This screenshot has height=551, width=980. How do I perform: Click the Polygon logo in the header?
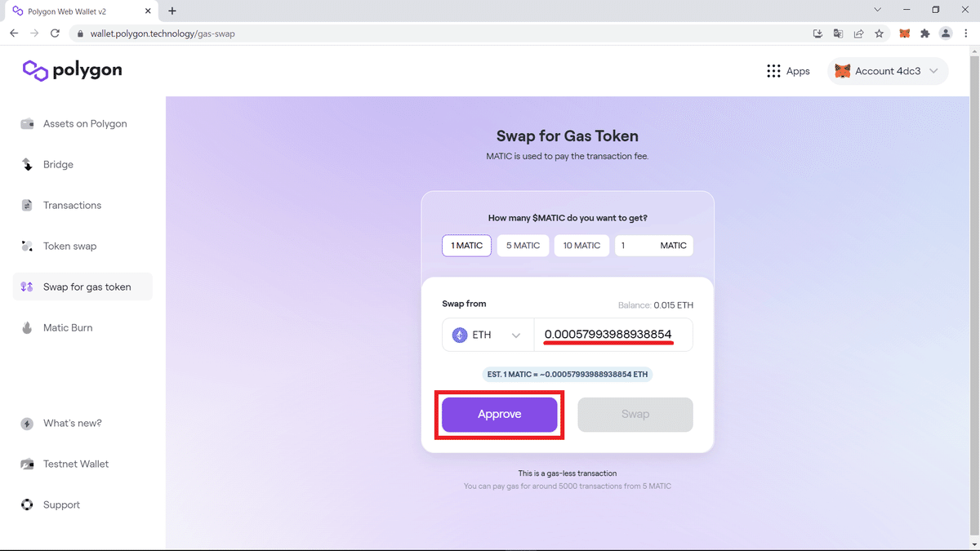point(73,71)
